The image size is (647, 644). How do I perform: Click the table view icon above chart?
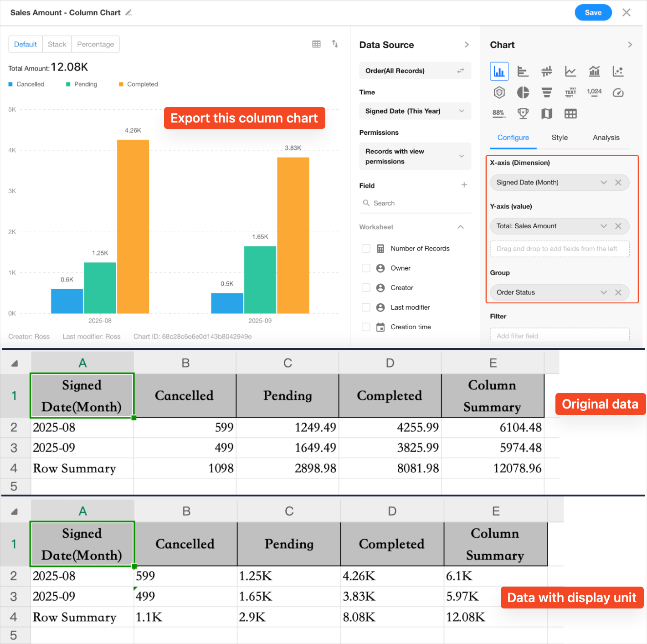pos(316,44)
